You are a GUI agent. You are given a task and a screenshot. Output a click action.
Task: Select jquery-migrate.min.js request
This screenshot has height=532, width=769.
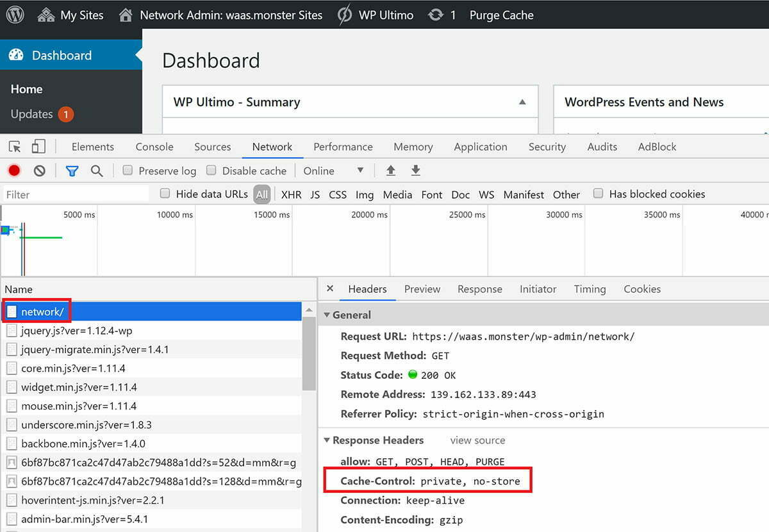click(152, 349)
